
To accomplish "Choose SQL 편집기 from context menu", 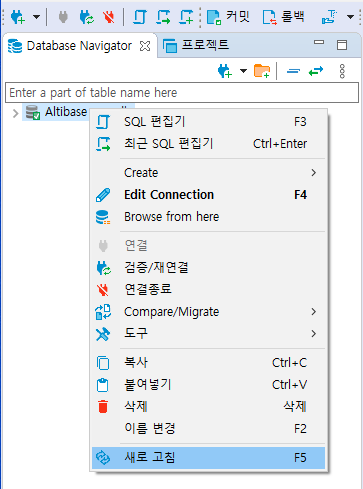I will 208,122.
